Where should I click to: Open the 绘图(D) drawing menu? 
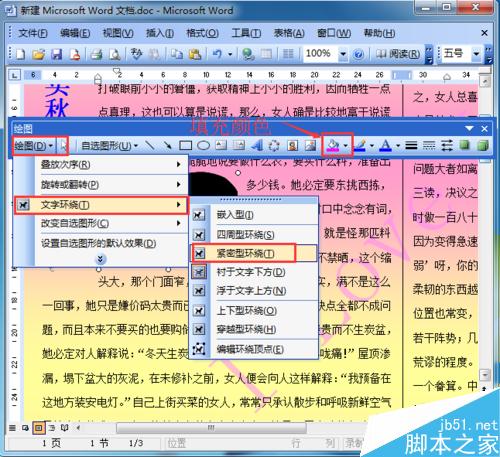34,145
